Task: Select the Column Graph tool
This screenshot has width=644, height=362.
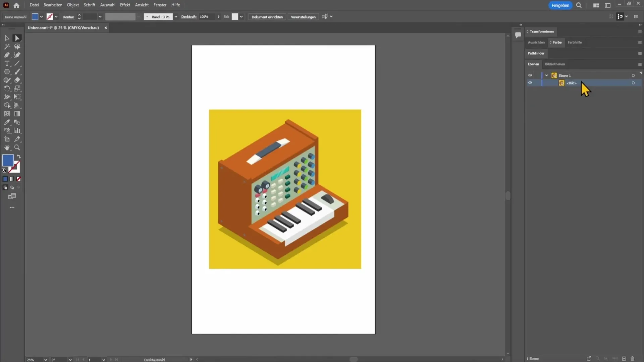Action: (17, 131)
